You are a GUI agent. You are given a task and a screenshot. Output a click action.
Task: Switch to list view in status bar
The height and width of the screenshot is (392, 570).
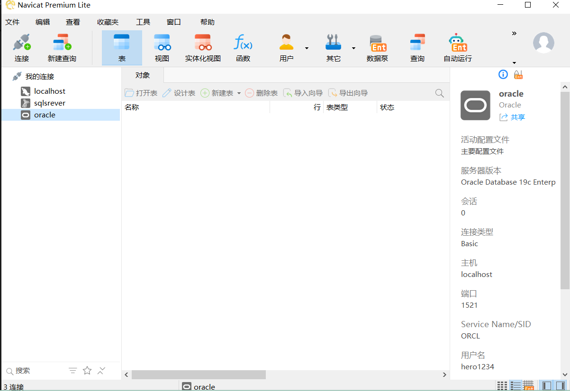click(x=516, y=386)
